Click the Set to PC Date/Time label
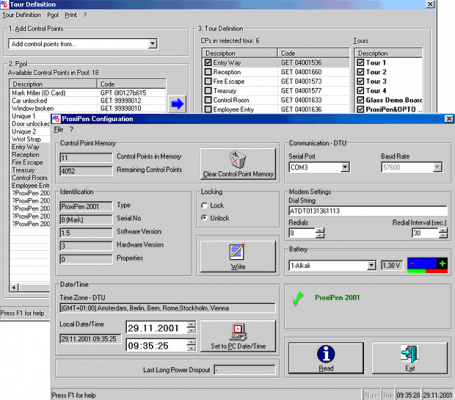The image size is (455, 400). (238, 346)
